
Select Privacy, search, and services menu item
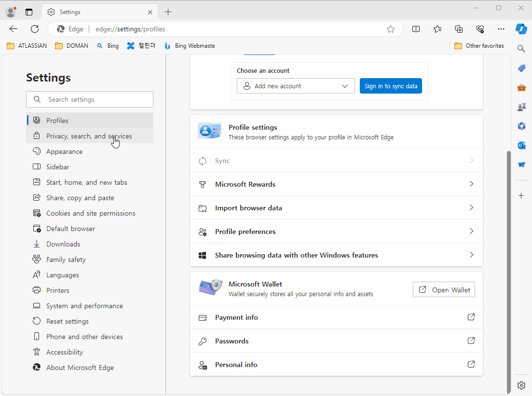89,136
